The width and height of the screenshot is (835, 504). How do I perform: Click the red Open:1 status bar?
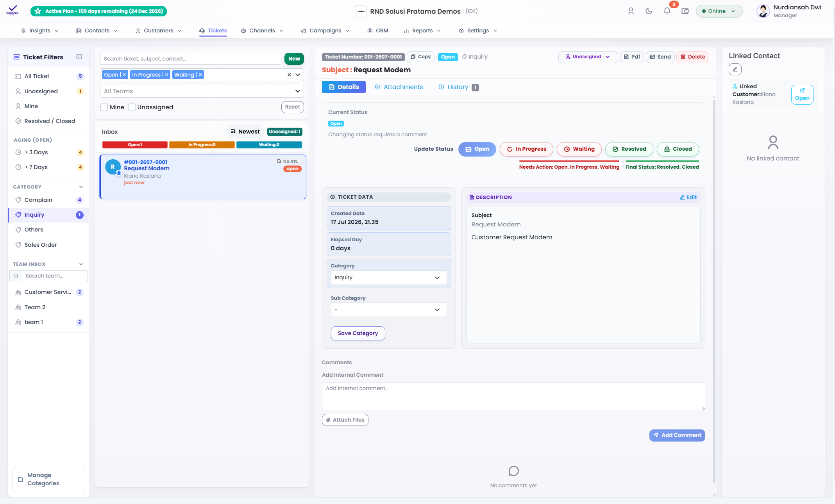[135, 145]
